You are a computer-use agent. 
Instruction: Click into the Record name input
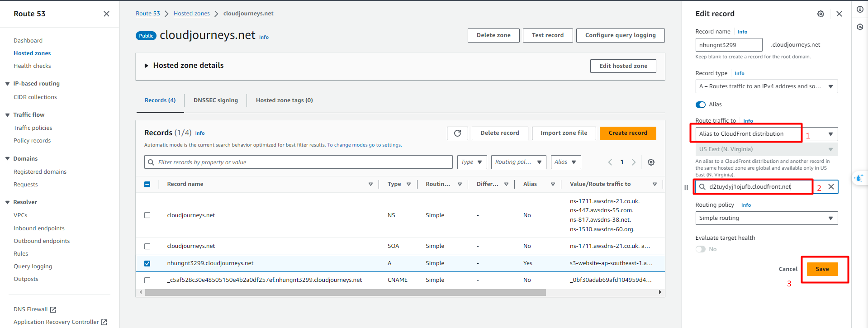click(729, 45)
